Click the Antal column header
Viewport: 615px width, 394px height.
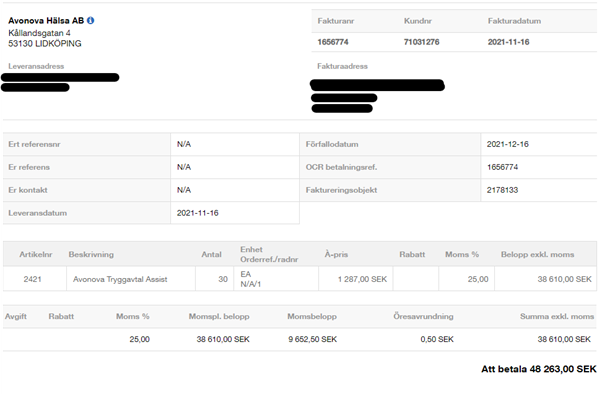(211, 254)
